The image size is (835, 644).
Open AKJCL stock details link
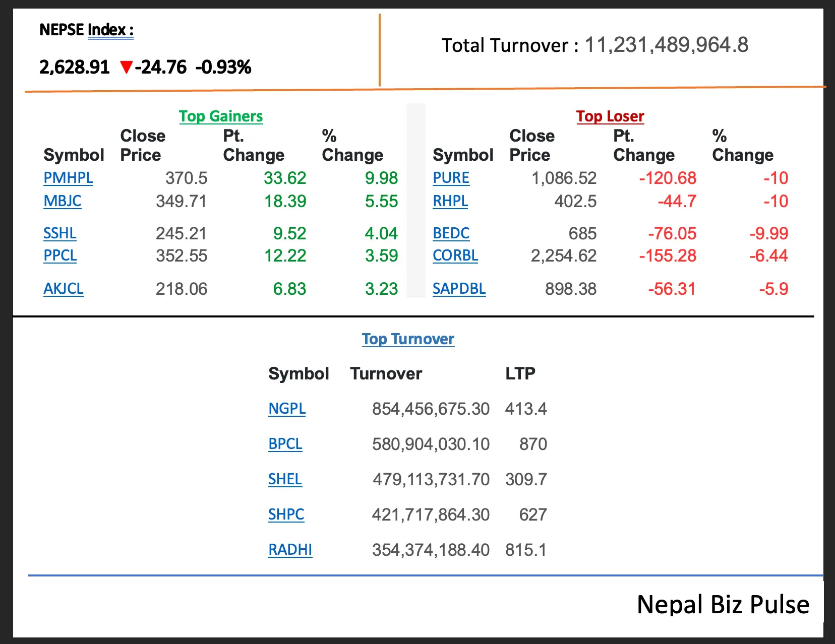(x=63, y=289)
